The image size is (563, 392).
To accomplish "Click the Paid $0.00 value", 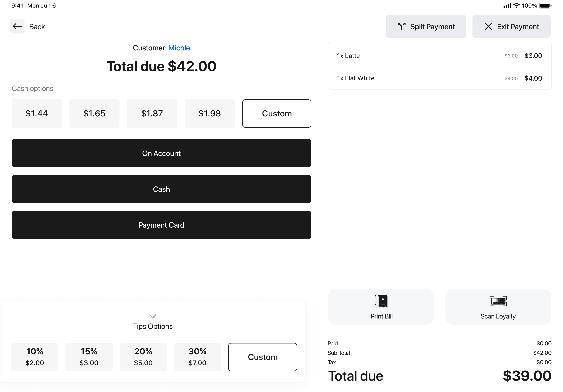I will click(x=544, y=343).
